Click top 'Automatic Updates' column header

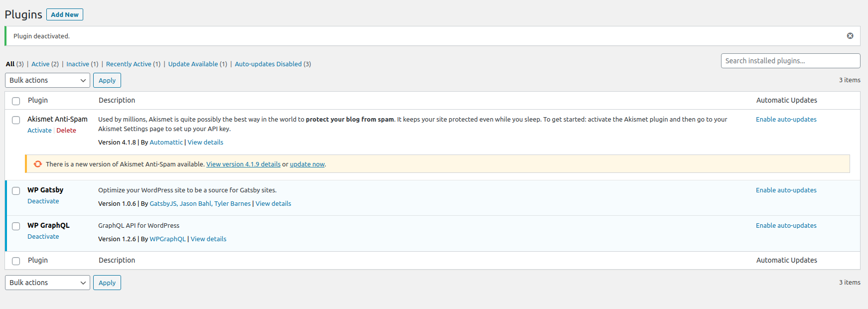point(787,100)
